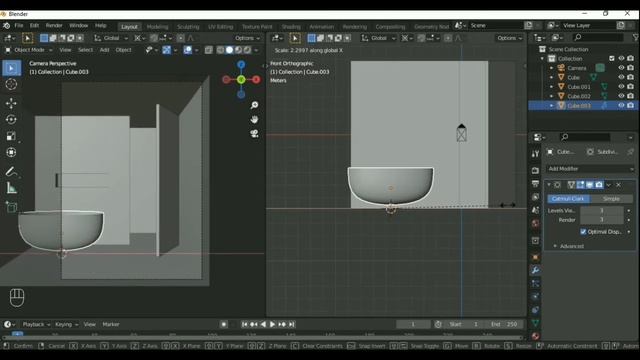640x360 pixels.
Task: Click the pan view hand icon
Action: tap(254, 120)
